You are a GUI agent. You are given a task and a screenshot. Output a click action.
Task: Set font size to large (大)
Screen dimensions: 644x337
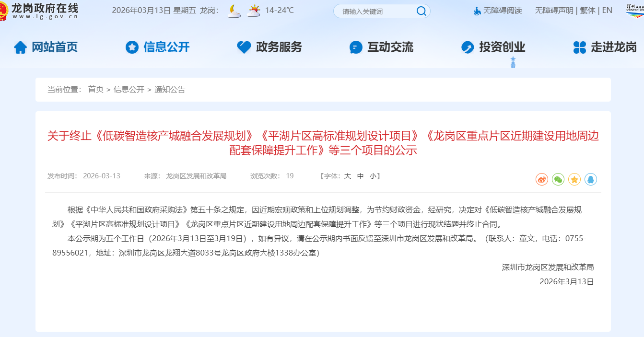(x=348, y=176)
